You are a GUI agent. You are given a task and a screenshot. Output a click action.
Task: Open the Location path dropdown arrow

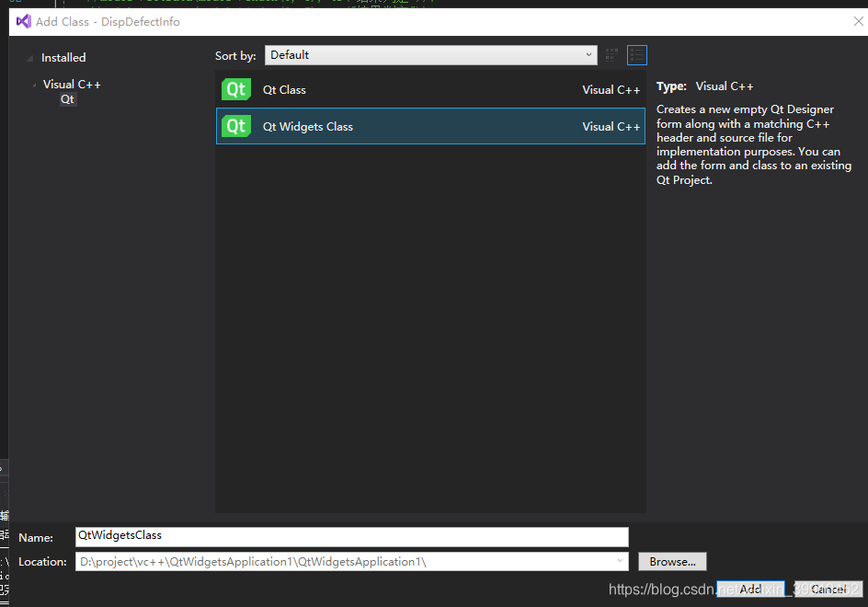pyautogui.click(x=620, y=561)
